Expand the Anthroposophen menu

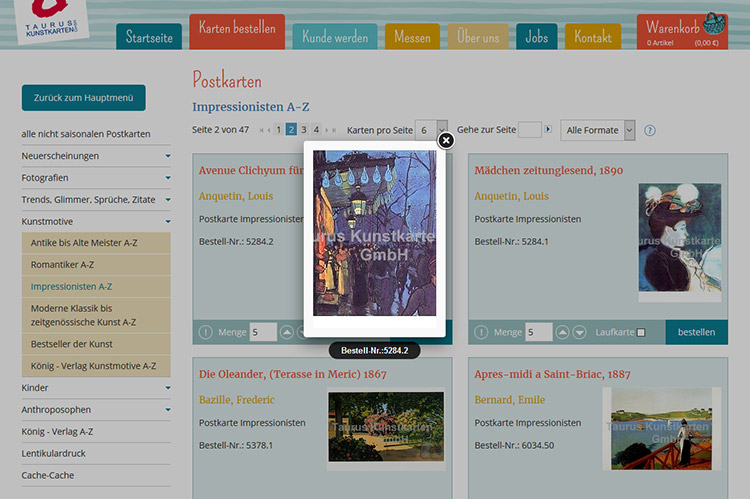point(168,410)
